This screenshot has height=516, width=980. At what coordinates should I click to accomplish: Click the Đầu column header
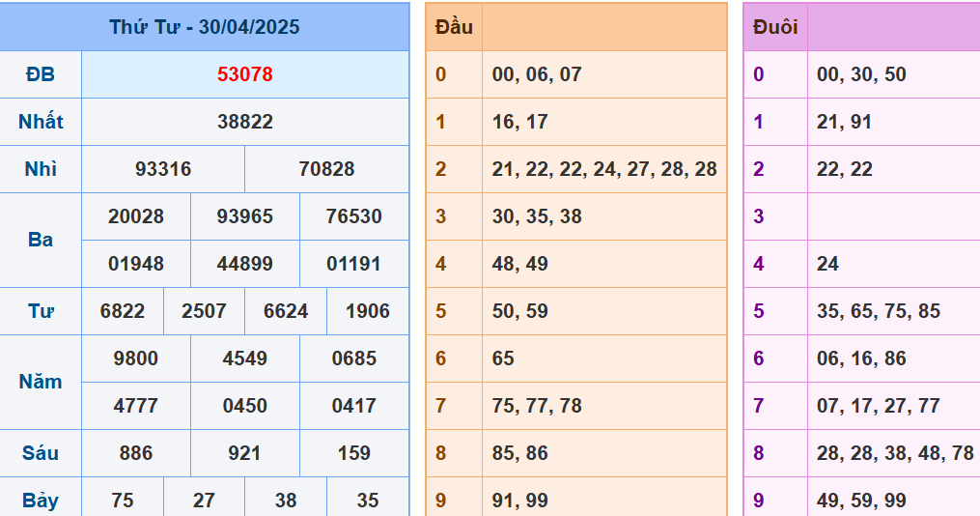[x=454, y=27]
